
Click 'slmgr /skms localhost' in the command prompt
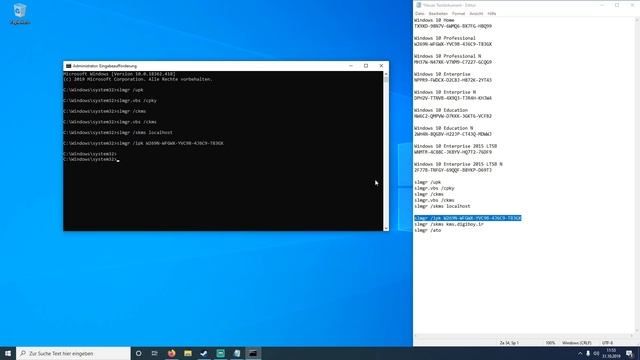coord(144,133)
